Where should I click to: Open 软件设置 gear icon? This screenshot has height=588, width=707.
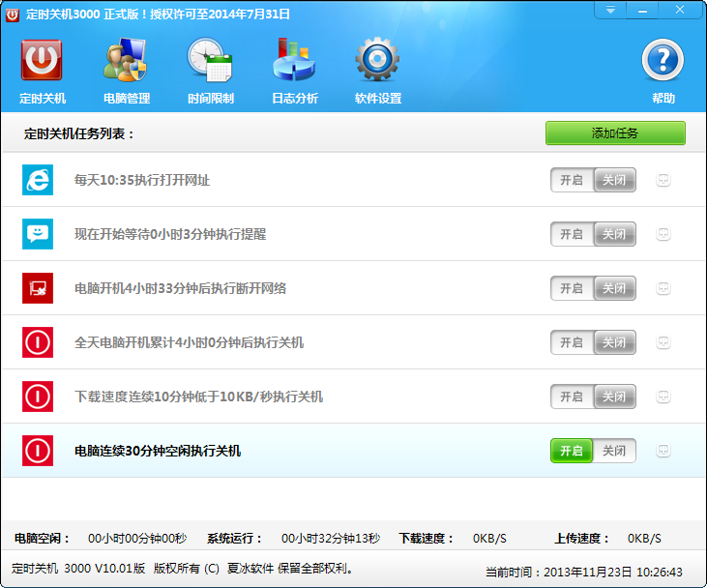(x=377, y=72)
